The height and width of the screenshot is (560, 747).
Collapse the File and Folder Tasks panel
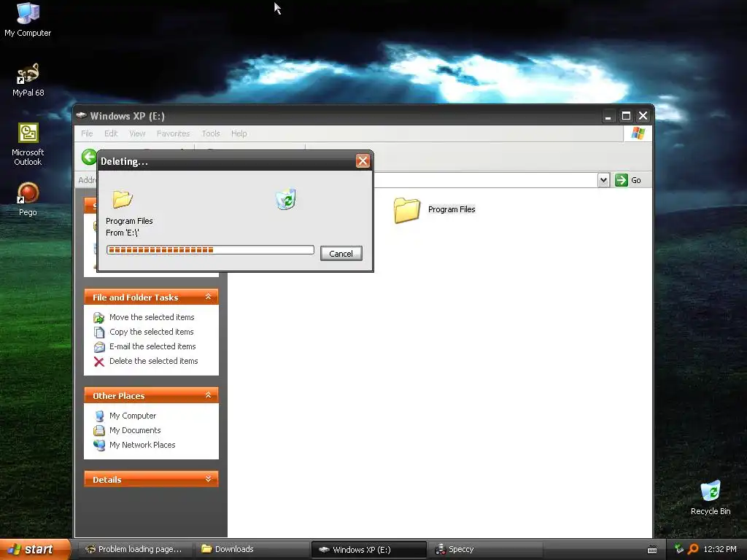tap(208, 297)
